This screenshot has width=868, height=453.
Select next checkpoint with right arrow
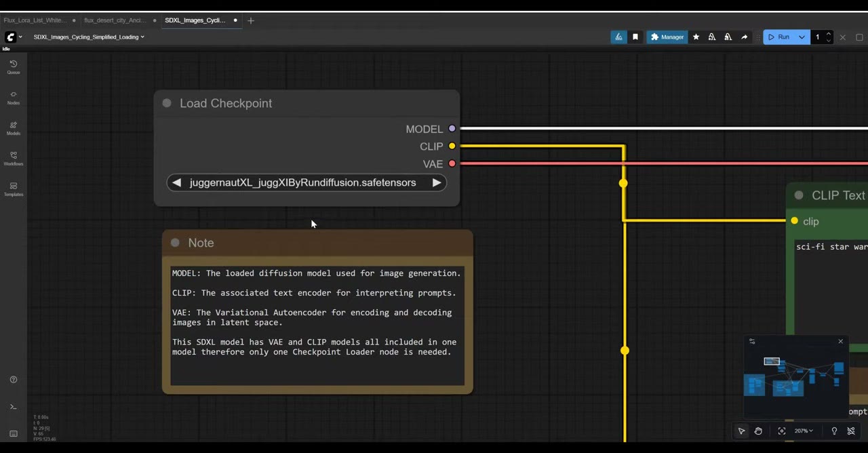click(437, 182)
